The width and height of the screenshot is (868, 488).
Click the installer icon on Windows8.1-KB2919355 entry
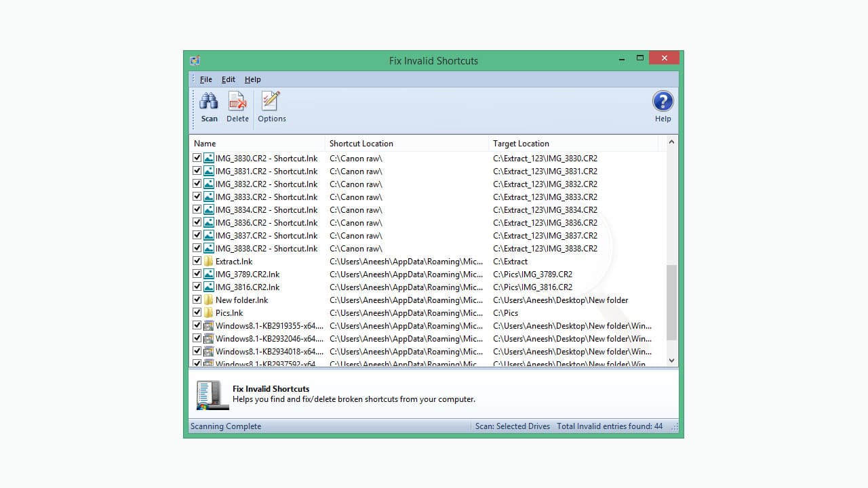(x=208, y=325)
